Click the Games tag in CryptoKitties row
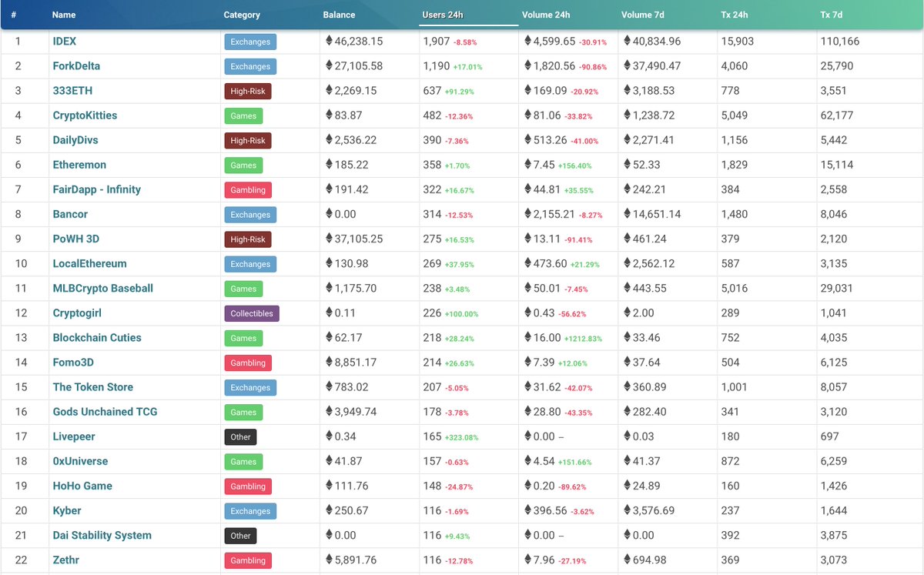The width and height of the screenshot is (924, 575). pos(243,116)
